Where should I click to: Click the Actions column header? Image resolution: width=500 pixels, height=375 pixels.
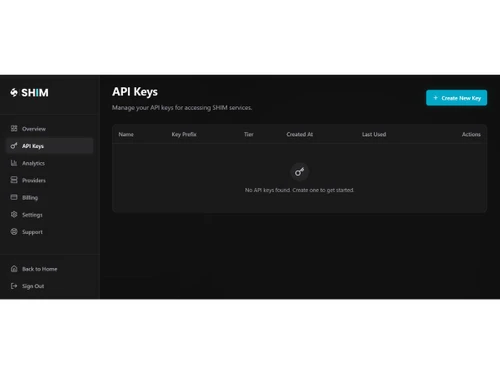click(x=471, y=134)
